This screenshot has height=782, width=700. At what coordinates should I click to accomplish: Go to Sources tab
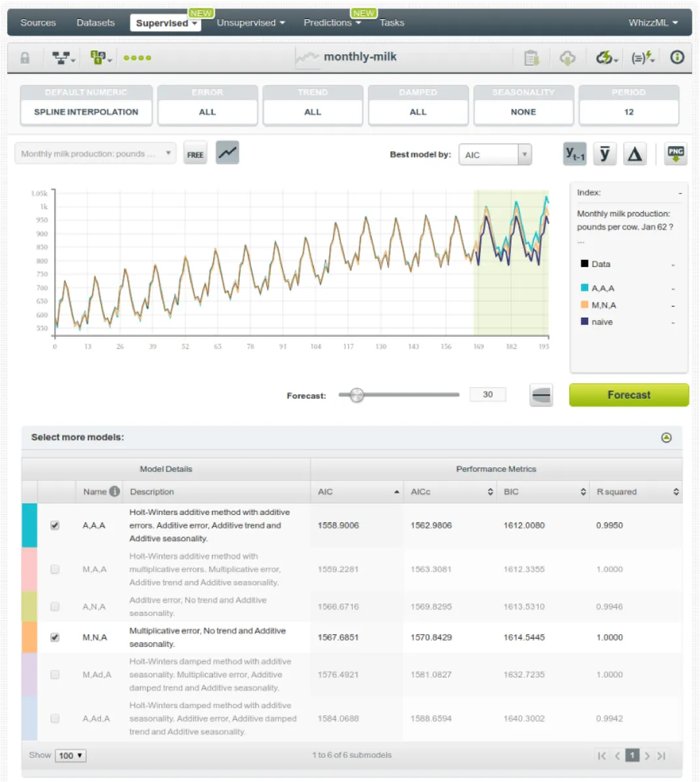tap(38, 23)
